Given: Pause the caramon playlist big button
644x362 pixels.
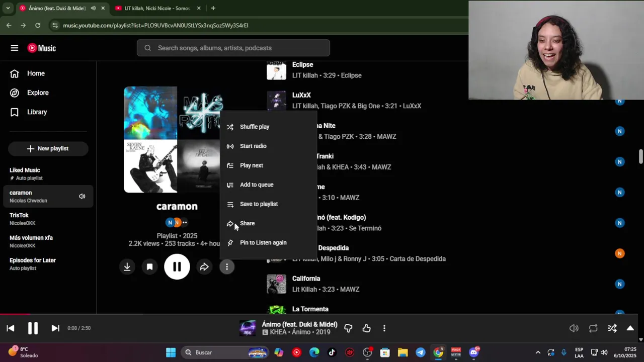Looking at the screenshot, I should [x=177, y=267].
